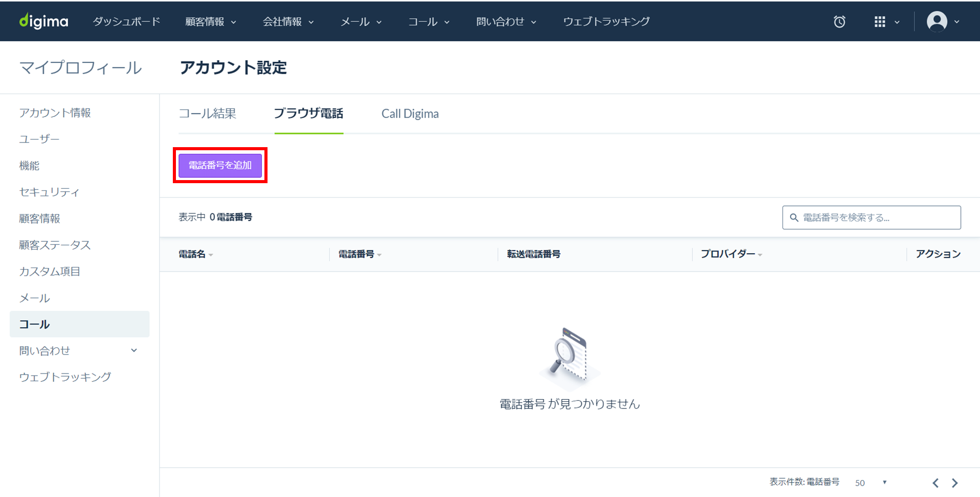This screenshot has width=980, height=497.
Task: Sort by プロバイダー column
Action: coord(731,254)
